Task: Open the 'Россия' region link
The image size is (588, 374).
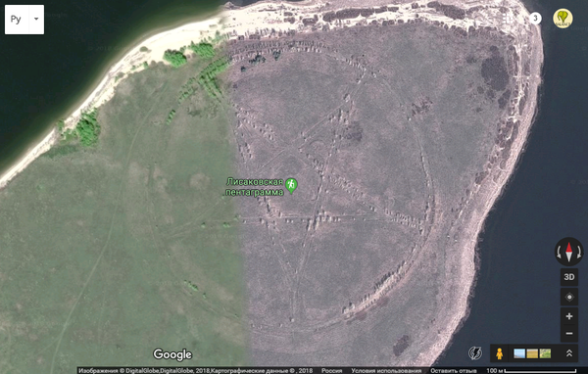Action: tap(332, 371)
